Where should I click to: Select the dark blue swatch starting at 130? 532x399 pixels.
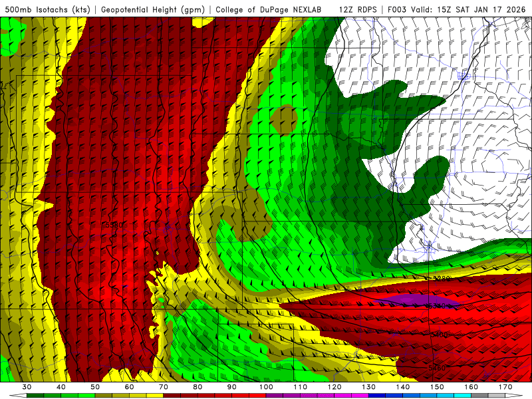coord(377,395)
